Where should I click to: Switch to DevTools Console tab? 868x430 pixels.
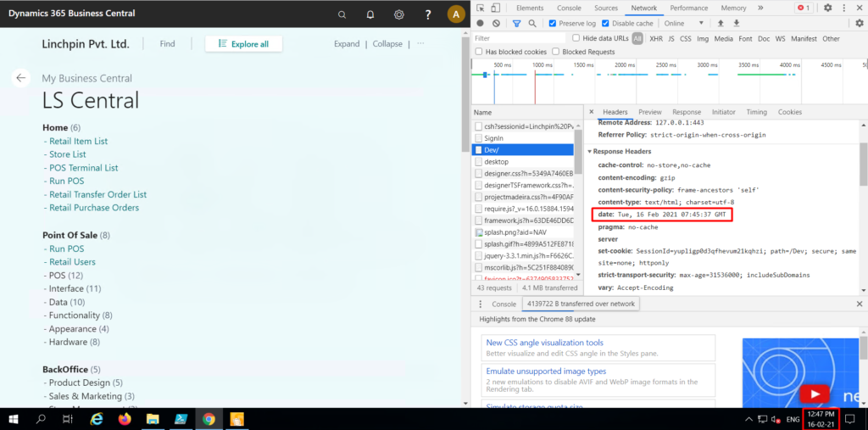[569, 8]
